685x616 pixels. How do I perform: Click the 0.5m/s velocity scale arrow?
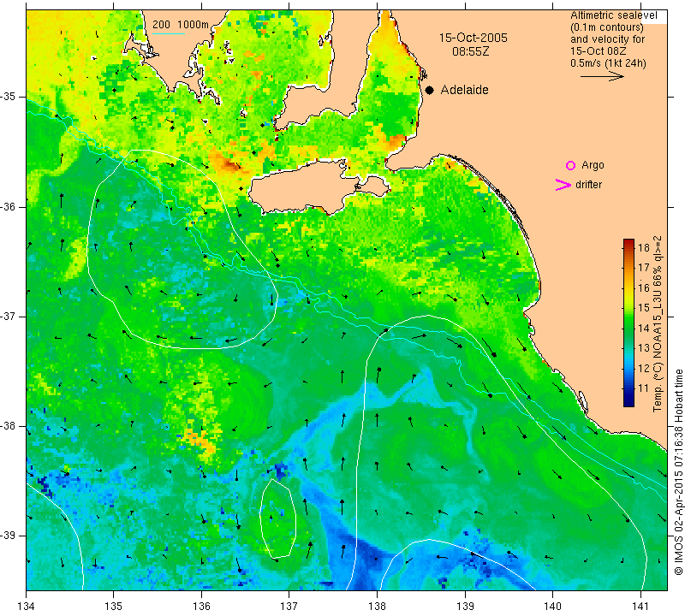pyautogui.click(x=602, y=76)
